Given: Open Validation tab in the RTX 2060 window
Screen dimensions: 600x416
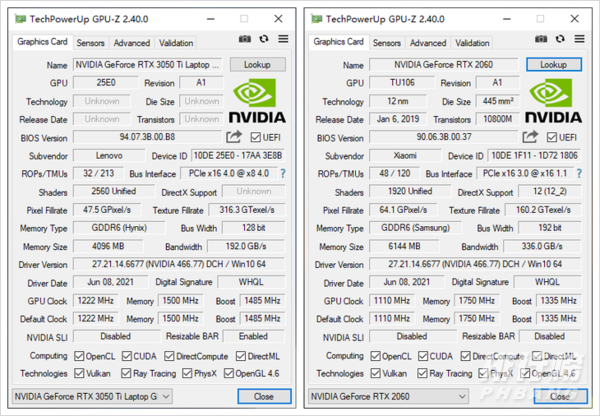Looking at the screenshot, I should click(x=472, y=43).
